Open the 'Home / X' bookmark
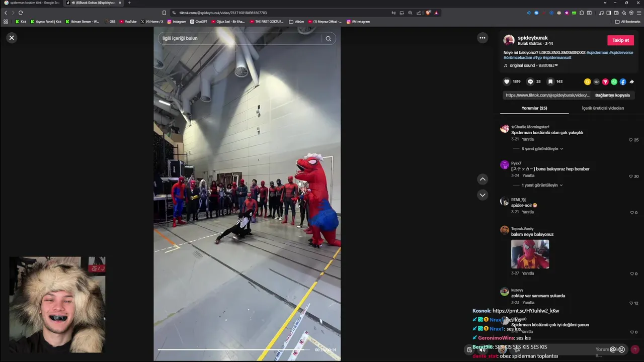Viewport: 644px width, 362px height. (x=152, y=22)
